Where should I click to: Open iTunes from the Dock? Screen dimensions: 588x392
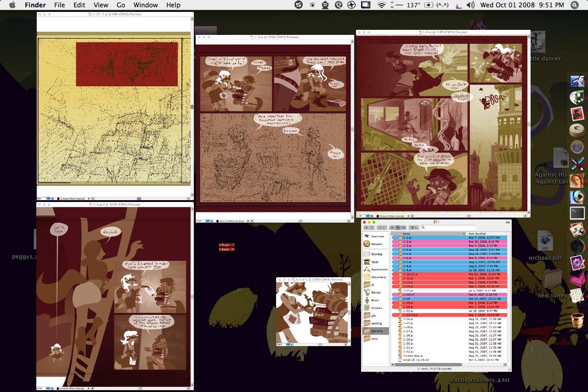577,97
